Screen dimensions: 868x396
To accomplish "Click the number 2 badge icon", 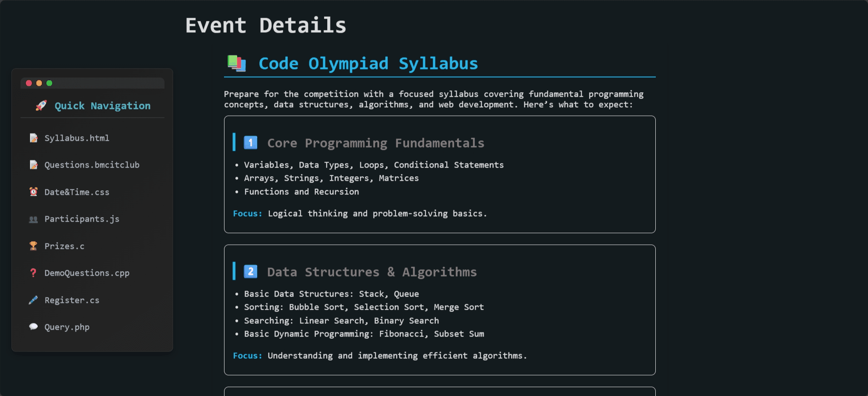I will tap(250, 272).
